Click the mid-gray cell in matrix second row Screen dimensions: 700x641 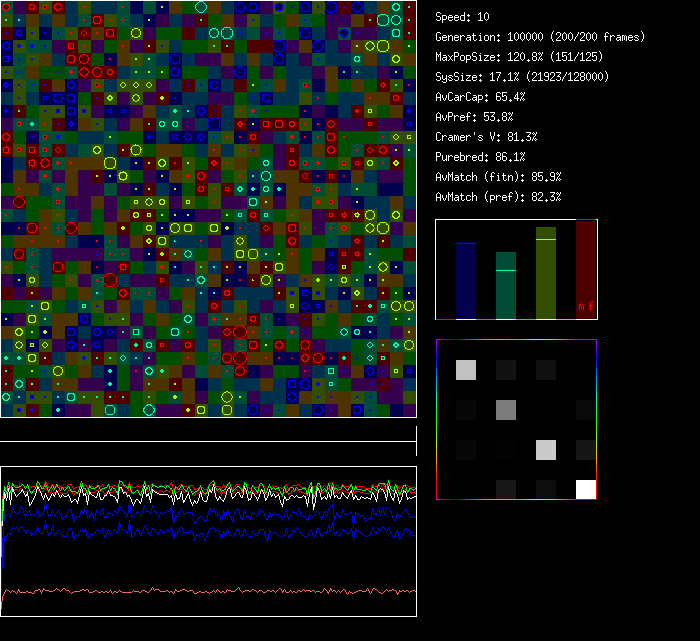506,410
